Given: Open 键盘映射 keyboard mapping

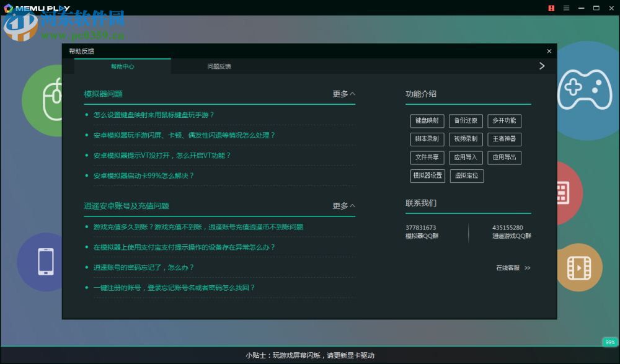Looking at the screenshot, I should (x=427, y=121).
